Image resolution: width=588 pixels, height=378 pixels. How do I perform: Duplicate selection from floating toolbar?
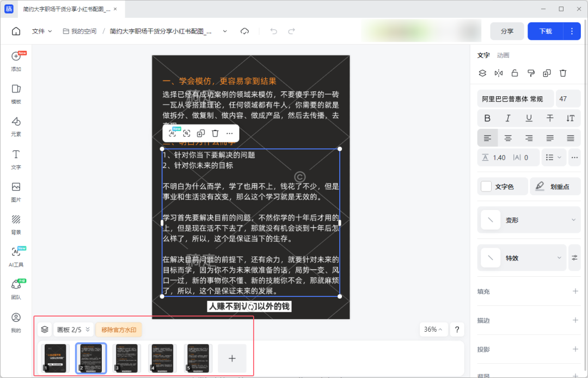coord(200,133)
